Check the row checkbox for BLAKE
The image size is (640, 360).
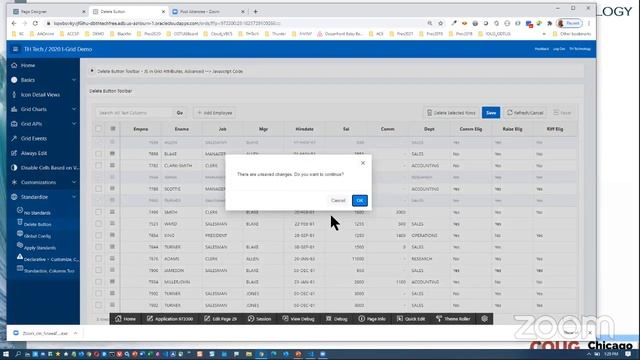98,154
